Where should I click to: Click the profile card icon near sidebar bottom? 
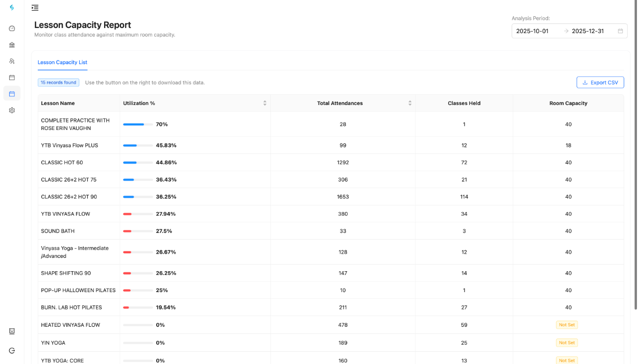click(x=12, y=331)
